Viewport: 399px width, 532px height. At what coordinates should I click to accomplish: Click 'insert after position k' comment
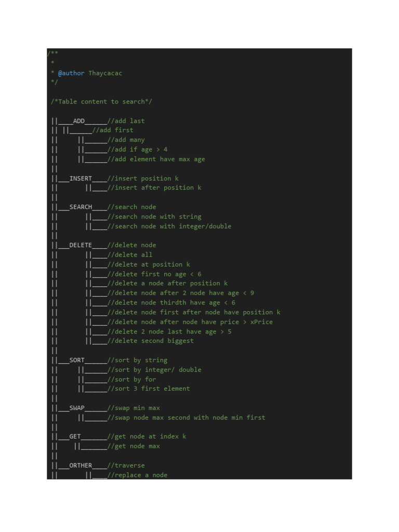coord(154,188)
